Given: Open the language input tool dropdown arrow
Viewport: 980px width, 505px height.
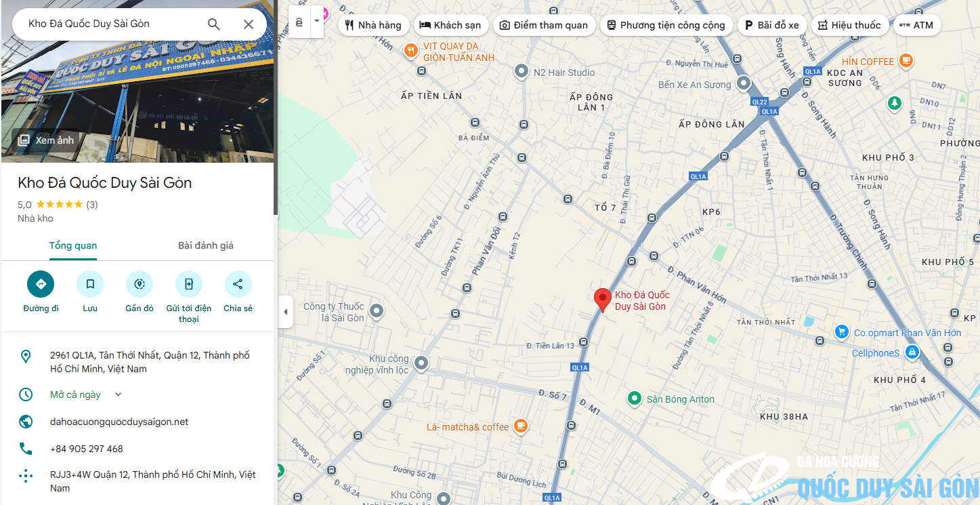Looking at the screenshot, I should [316, 22].
